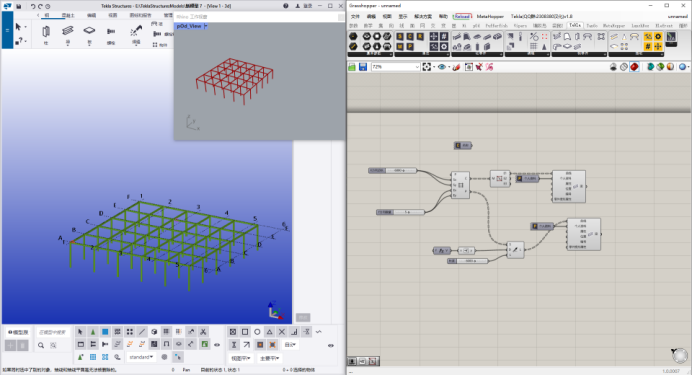Toggle the scissors select-cuts switch

pos(203,332)
